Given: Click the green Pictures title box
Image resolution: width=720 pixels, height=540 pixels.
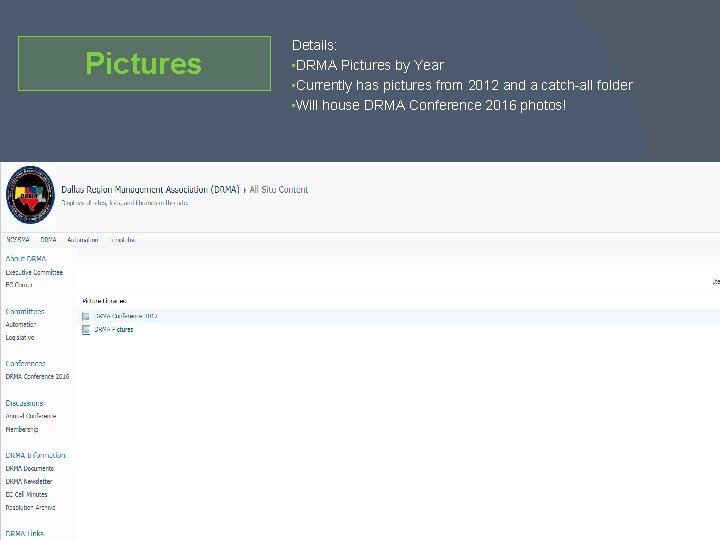Looking at the screenshot, I should [144, 63].
